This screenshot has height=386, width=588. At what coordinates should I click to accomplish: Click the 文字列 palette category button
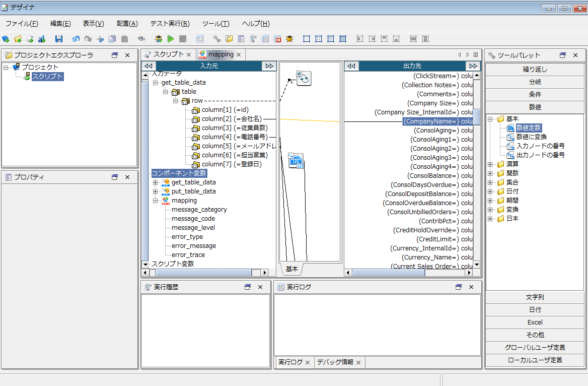pyautogui.click(x=535, y=297)
